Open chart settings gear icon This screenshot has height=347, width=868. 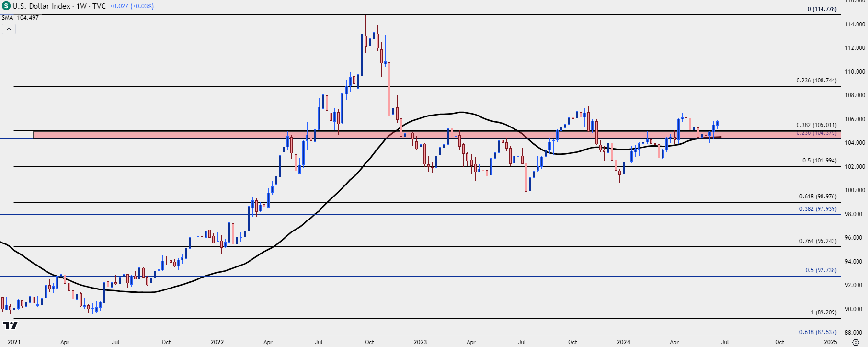coord(856,342)
